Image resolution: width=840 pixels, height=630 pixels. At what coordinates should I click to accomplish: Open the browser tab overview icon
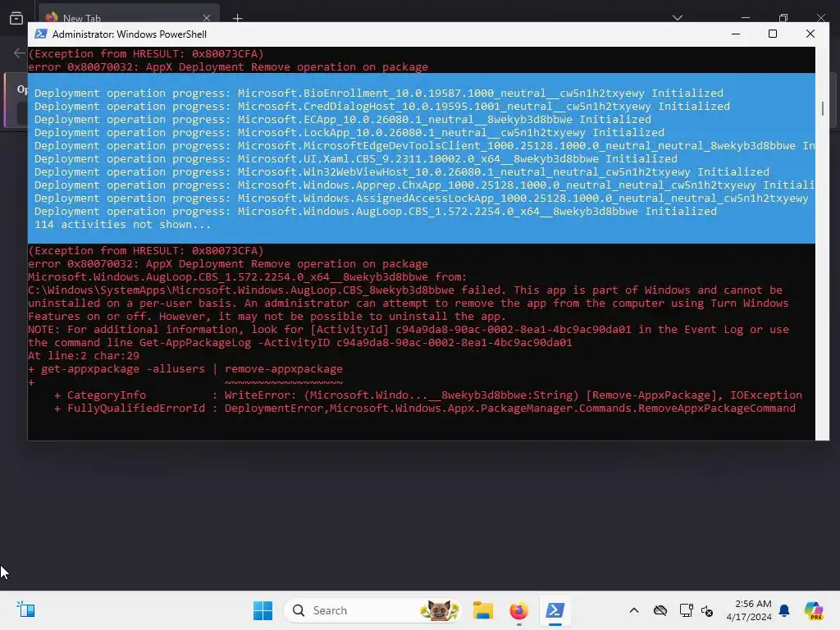point(16,18)
